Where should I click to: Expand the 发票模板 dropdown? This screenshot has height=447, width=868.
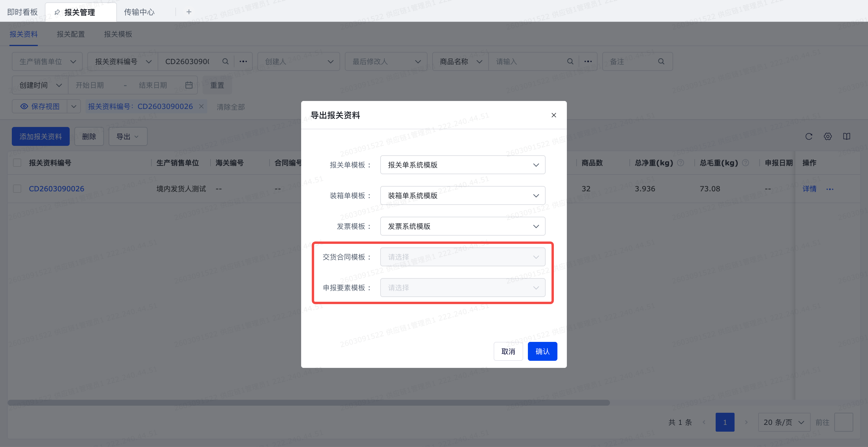click(462, 226)
